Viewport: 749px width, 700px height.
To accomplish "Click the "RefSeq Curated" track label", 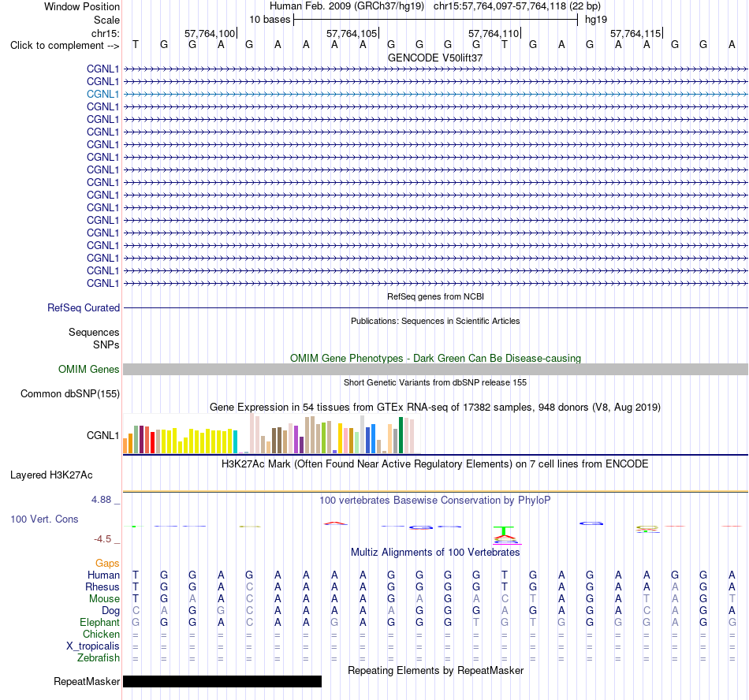I will 84,308.
